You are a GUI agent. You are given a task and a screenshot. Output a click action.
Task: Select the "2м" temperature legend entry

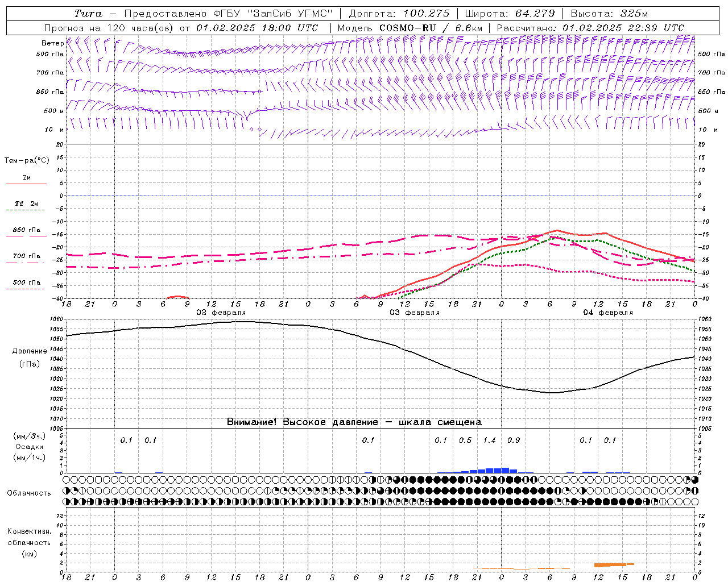(x=26, y=178)
